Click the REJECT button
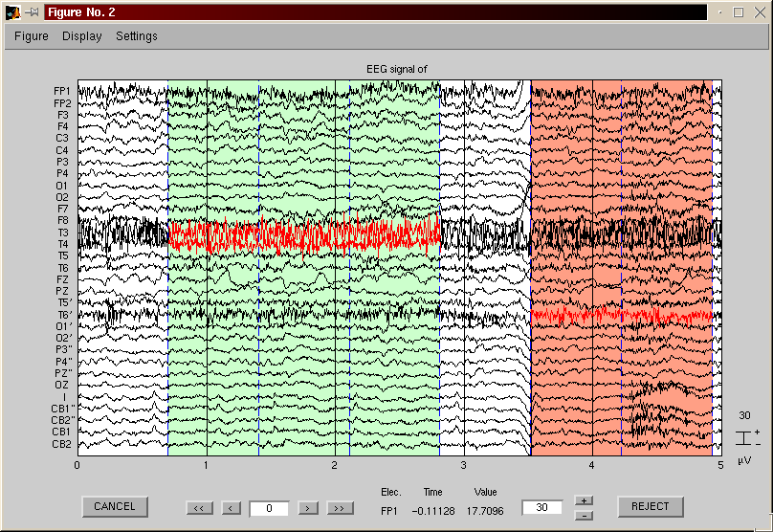The image size is (773, 532). tap(650, 506)
